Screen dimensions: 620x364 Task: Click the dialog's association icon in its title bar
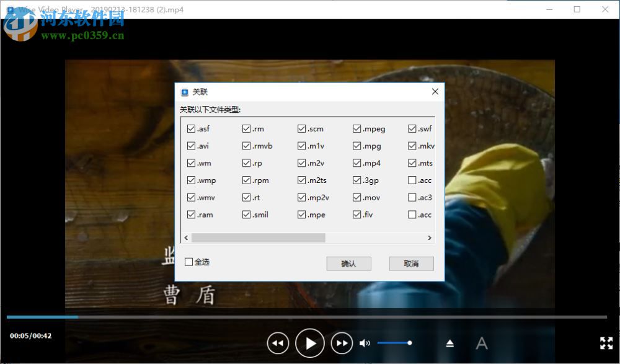184,91
